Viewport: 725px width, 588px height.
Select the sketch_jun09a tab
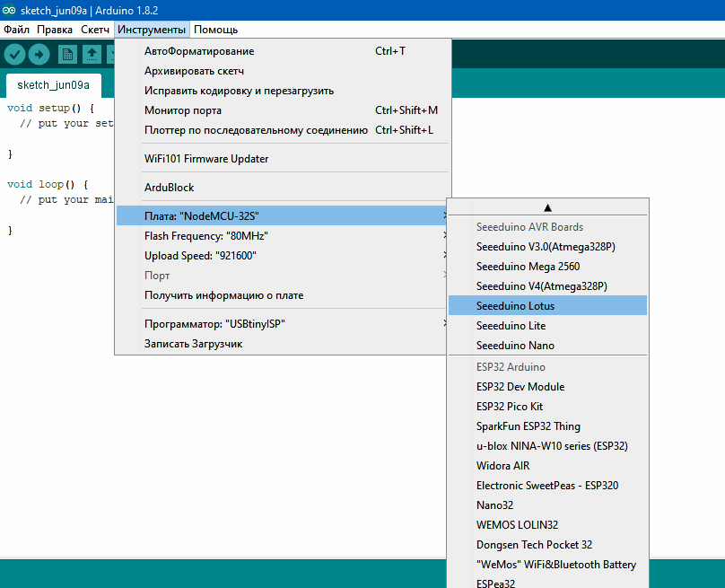[x=53, y=85]
